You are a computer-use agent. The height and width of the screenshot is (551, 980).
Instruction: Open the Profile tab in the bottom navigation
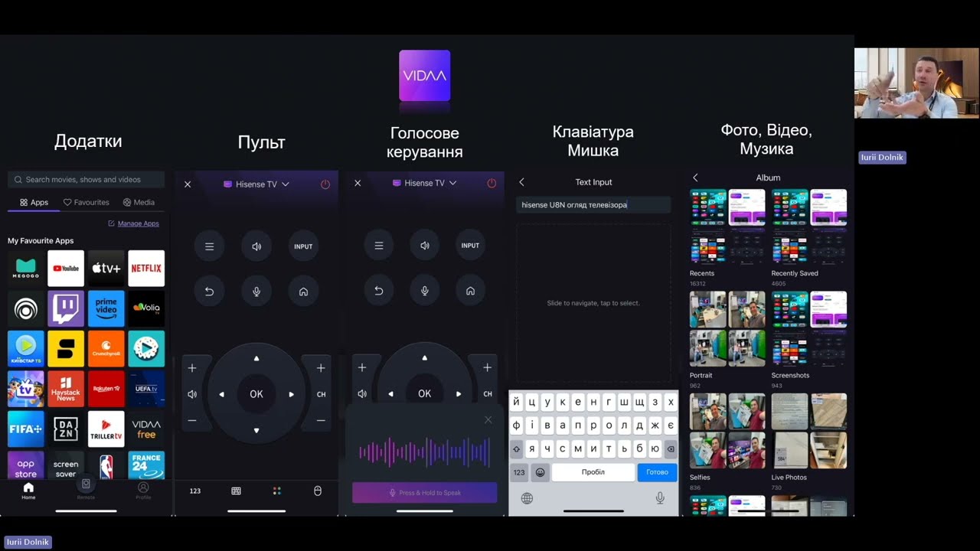tap(143, 491)
